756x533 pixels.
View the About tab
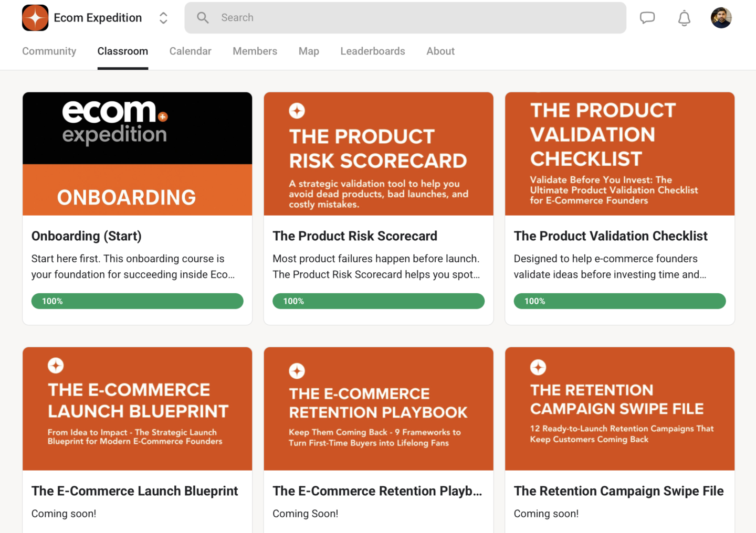[x=440, y=51]
